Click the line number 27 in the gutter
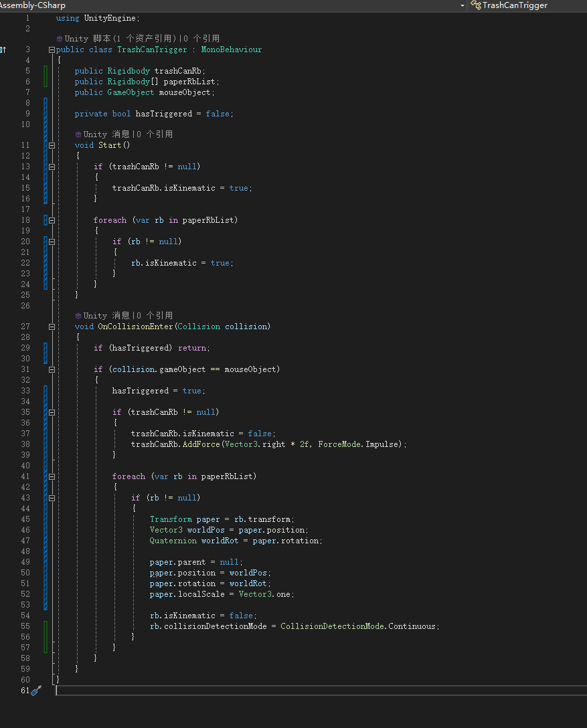 pos(25,327)
